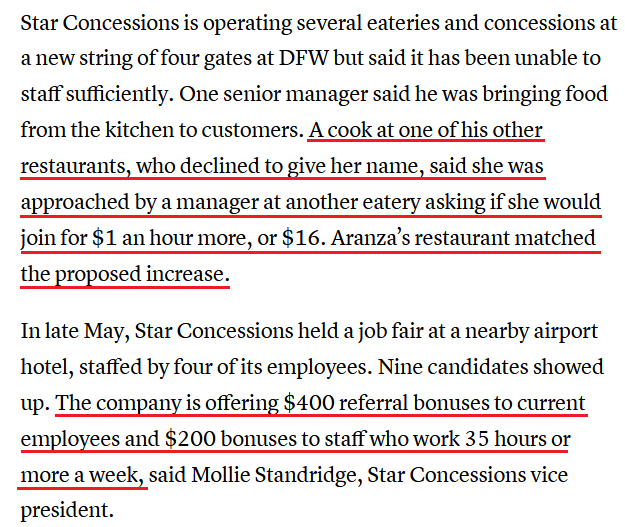Click the underlined text 'A cook at one of his other'
Viewport: 625px width, 527px height.
[x=426, y=130]
